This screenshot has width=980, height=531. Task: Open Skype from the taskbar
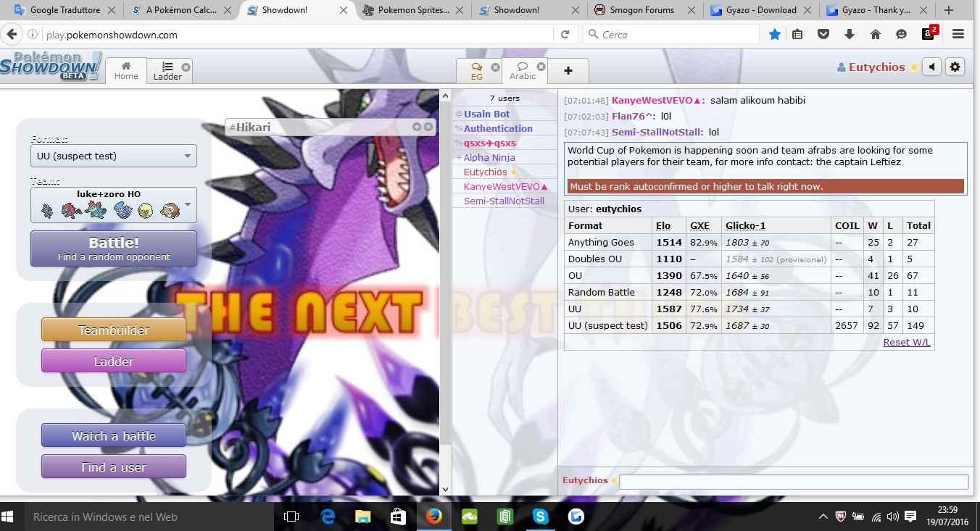point(540,517)
